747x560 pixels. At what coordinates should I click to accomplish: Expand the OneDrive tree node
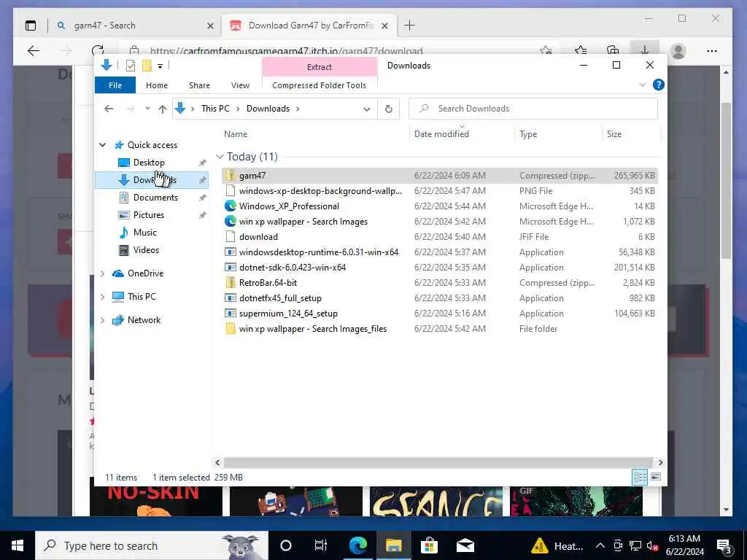pyautogui.click(x=102, y=273)
